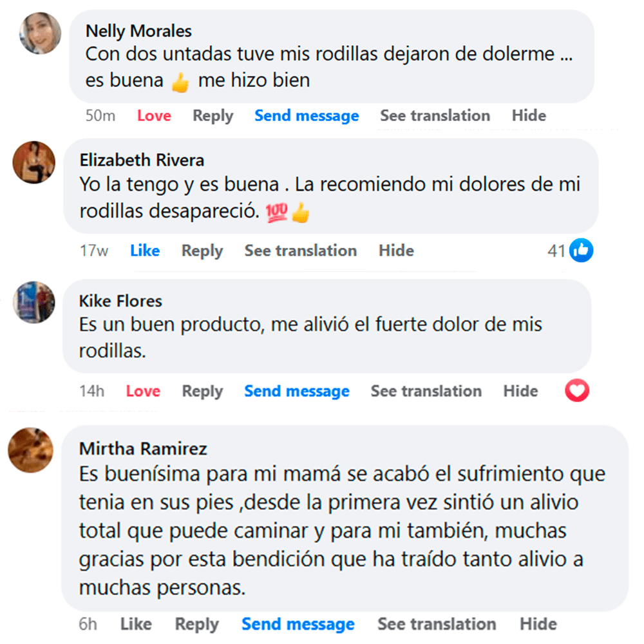Open Elizabeth Rivera's profile avatar
The image size is (644, 644).
pyautogui.click(x=34, y=162)
